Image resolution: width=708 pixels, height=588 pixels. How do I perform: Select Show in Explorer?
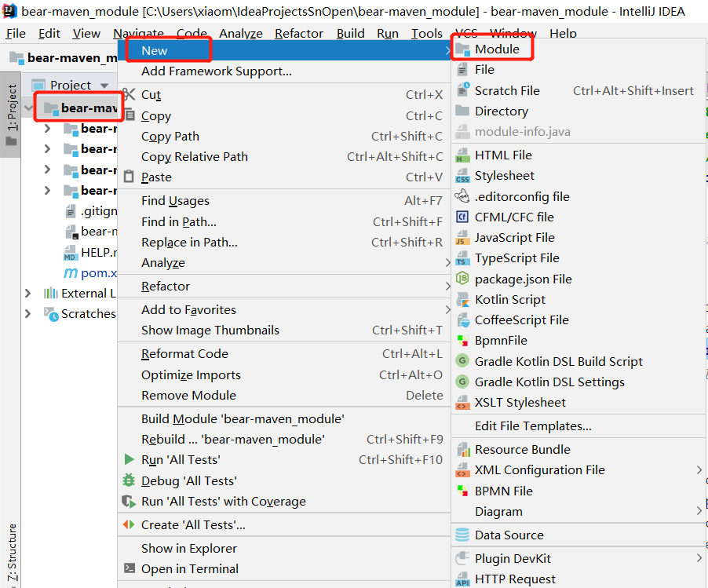click(x=284, y=548)
